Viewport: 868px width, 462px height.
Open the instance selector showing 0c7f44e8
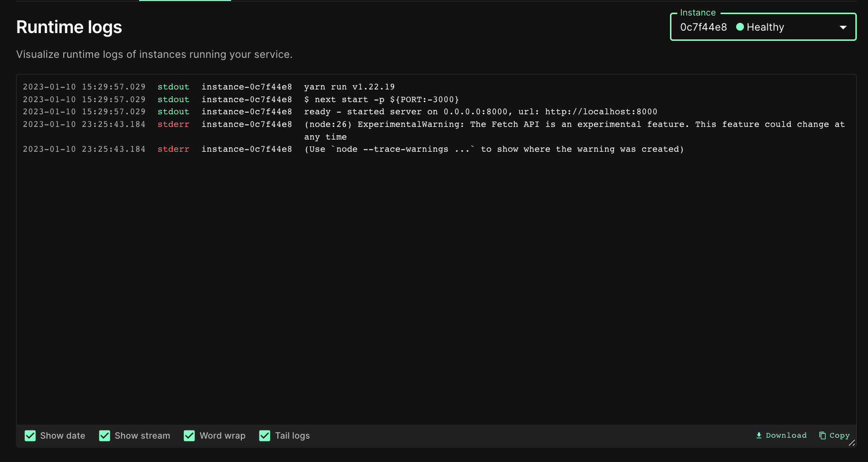703,27
